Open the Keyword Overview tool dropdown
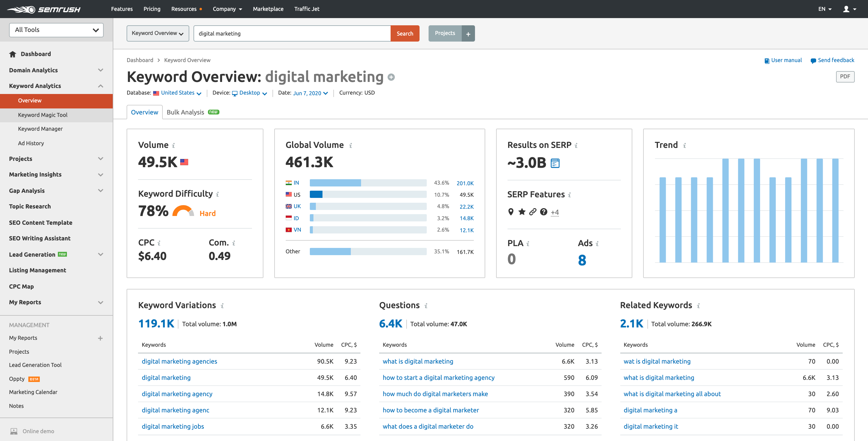868x441 pixels. pos(158,33)
